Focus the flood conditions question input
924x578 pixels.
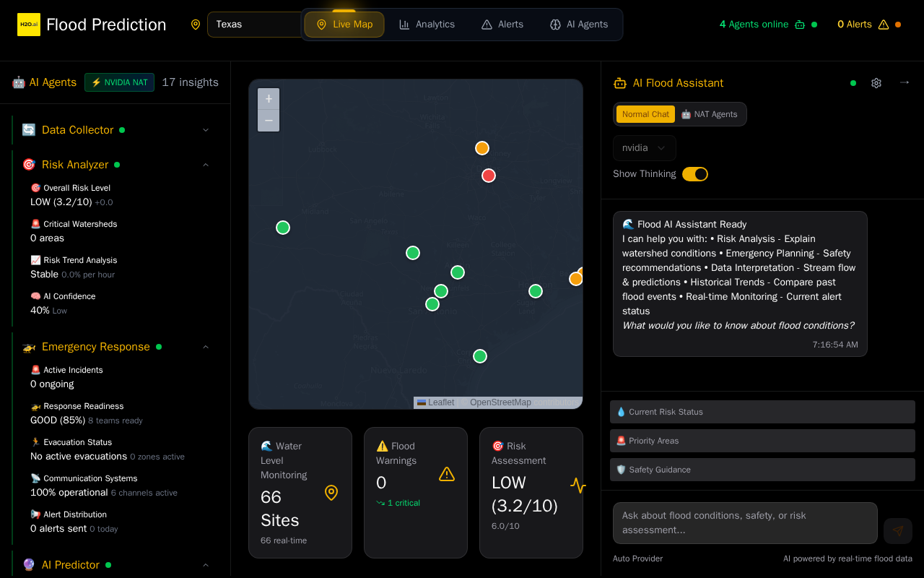[745, 523]
